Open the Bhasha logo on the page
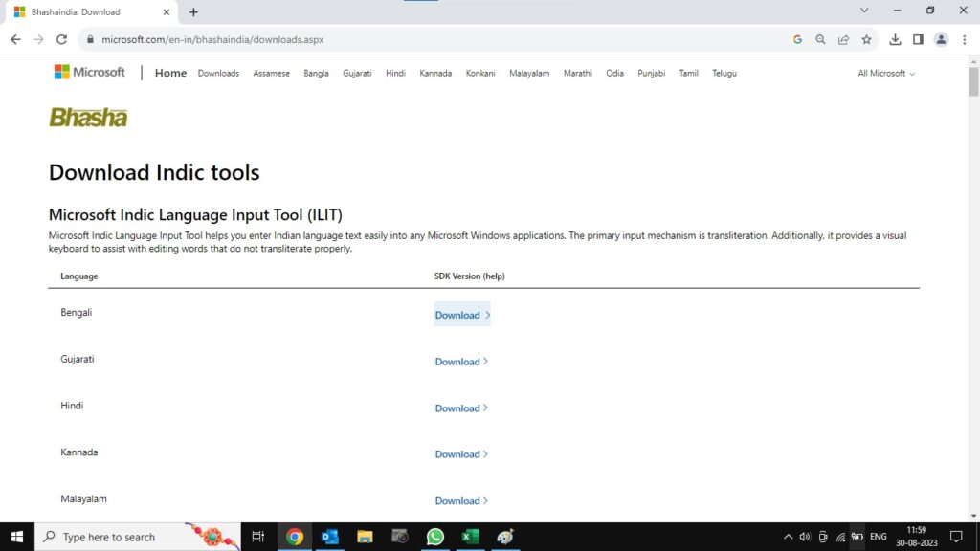The height and width of the screenshot is (551, 980). click(88, 117)
